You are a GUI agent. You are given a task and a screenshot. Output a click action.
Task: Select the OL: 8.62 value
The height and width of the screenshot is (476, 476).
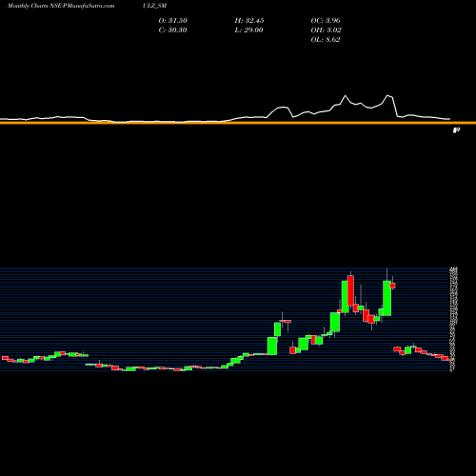pos(326,40)
